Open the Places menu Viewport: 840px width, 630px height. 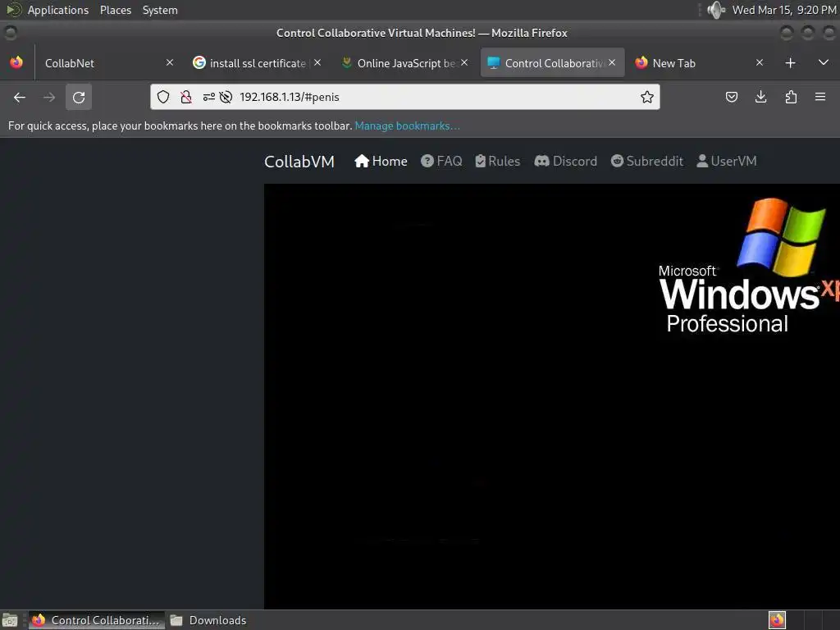point(116,10)
